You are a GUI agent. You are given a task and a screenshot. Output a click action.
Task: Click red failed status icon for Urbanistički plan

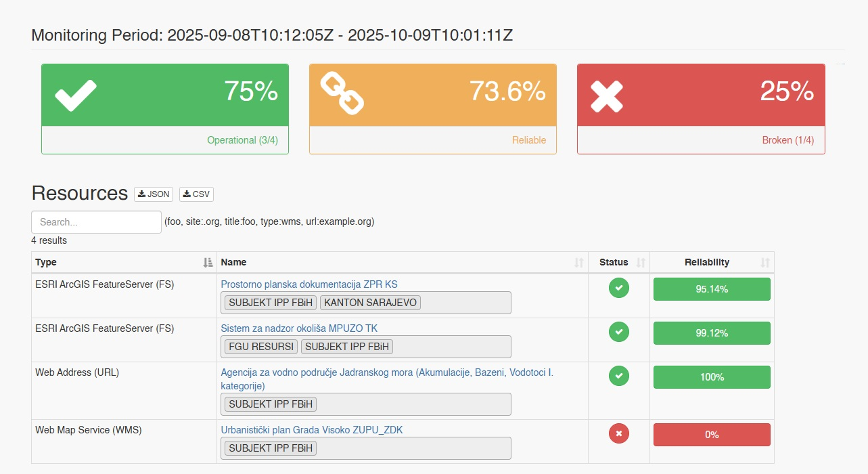tap(618, 433)
